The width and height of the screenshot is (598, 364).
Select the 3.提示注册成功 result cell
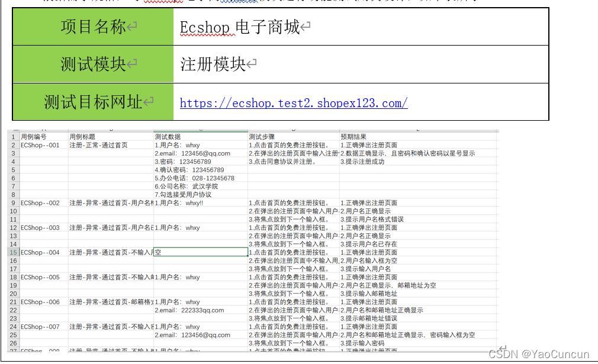click(419, 162)
